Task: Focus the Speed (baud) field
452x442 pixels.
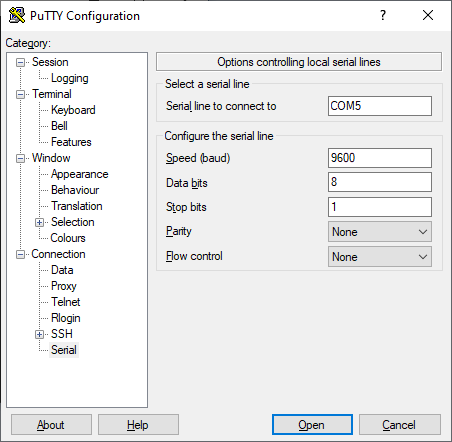Action: coord(380,158)
